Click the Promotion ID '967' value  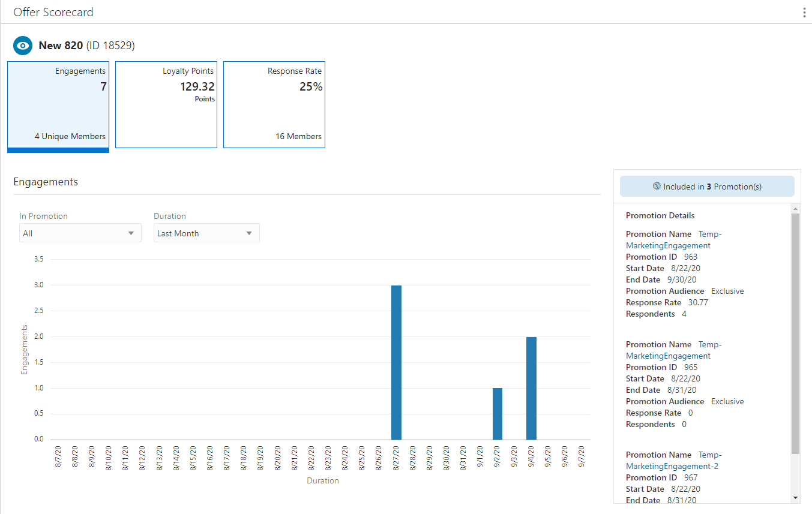pyautogui.click(x=691, y=477)
